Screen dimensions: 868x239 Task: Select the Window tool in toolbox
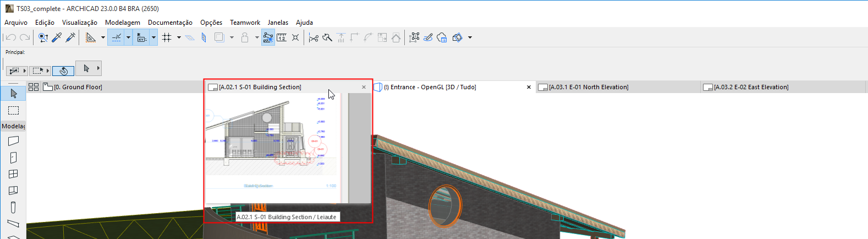(x=13, y=174)
